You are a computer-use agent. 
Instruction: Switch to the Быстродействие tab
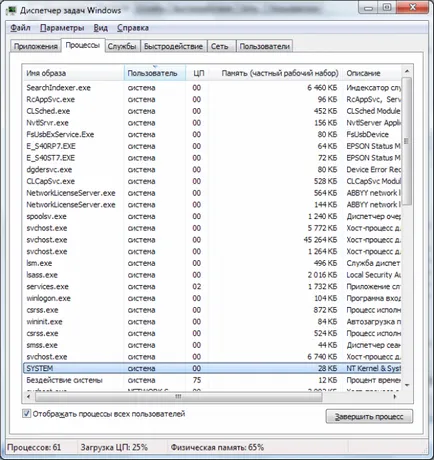click(173, 46)
